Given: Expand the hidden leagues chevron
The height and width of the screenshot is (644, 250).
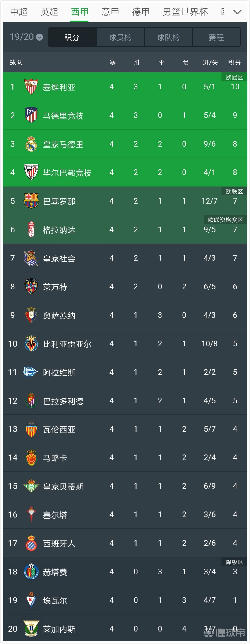Looking at the screenshot, I should 237,12.
